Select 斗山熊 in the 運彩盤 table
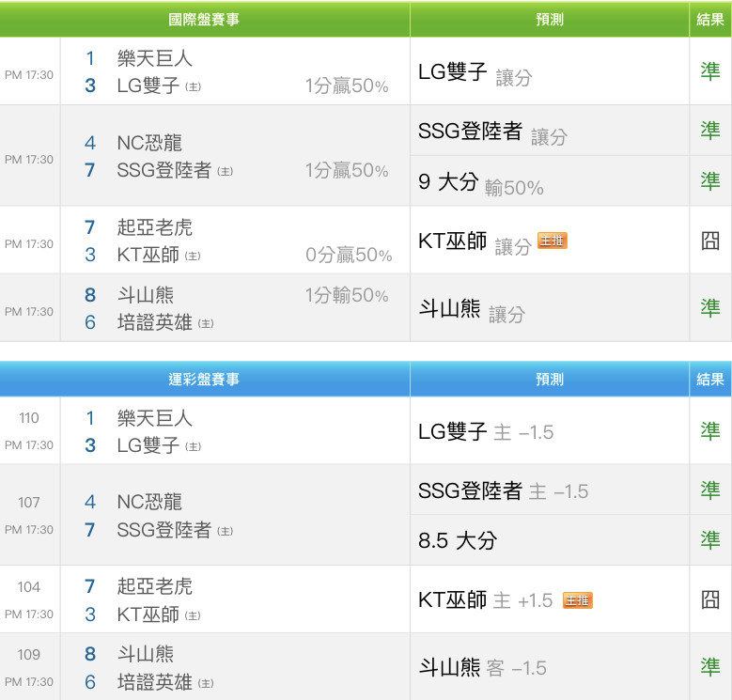 146,654
